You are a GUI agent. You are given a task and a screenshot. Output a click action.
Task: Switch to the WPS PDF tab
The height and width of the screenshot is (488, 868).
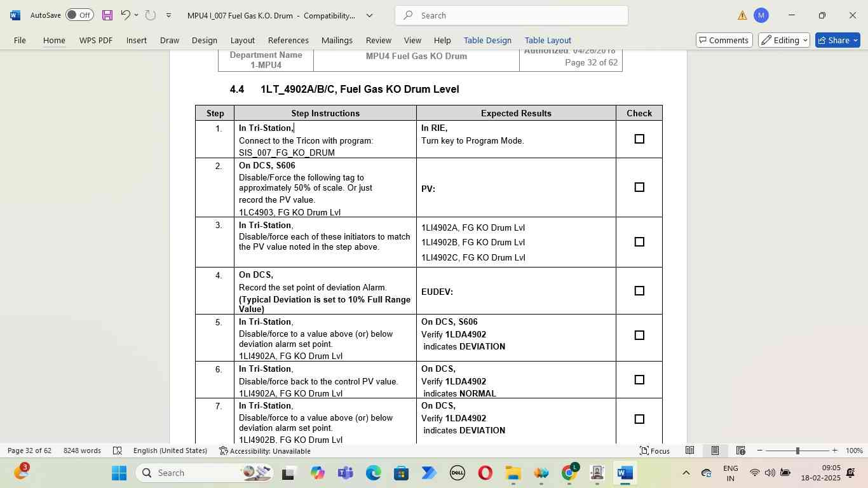pyautogui.click(x=96, y=40)
